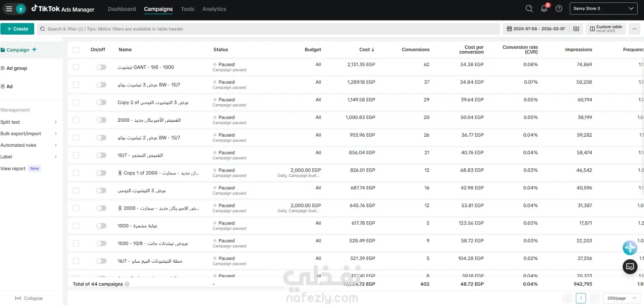Toggle on the GANT 9/8 - 1000 campaign
The width and height of the screenshot is (644, 305).
101,67
